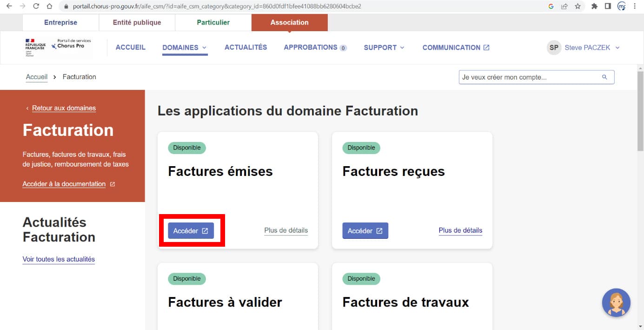Click the browser reload icon
The image size is (644, 330).
pyautogui.click(x=36, y=7)
